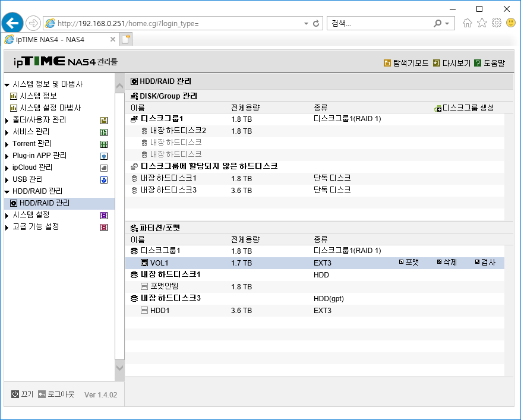
Task: Click the 고급 기능 설정 red icon
Action: click(104, 228)
